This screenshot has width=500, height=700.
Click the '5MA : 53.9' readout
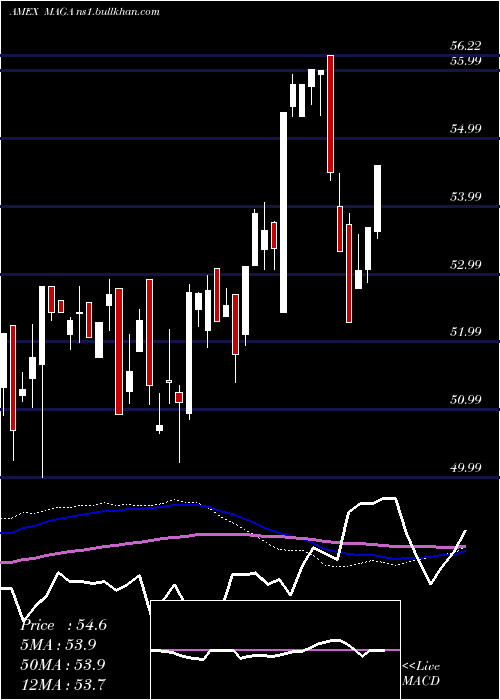point(58,645)
